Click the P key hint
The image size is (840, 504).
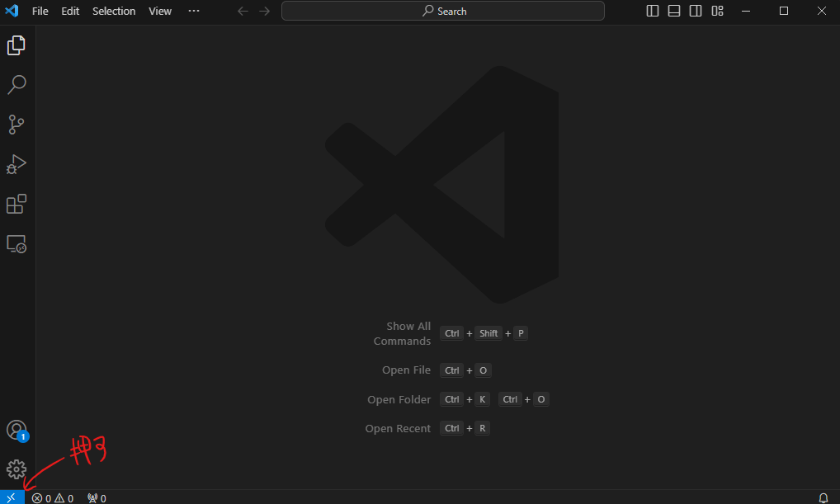[x=521, y=333]
